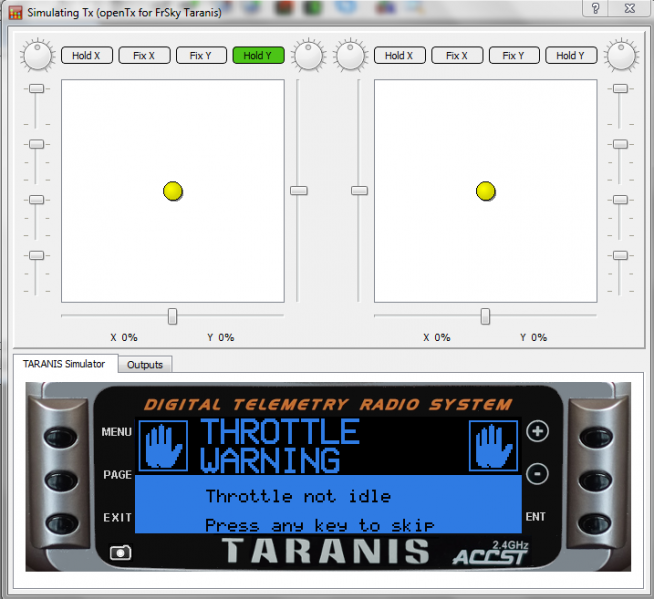This screenshot has height=599, width=654.
Task: Click the Throttle Warning LCD screen
Action: (328, 475)
